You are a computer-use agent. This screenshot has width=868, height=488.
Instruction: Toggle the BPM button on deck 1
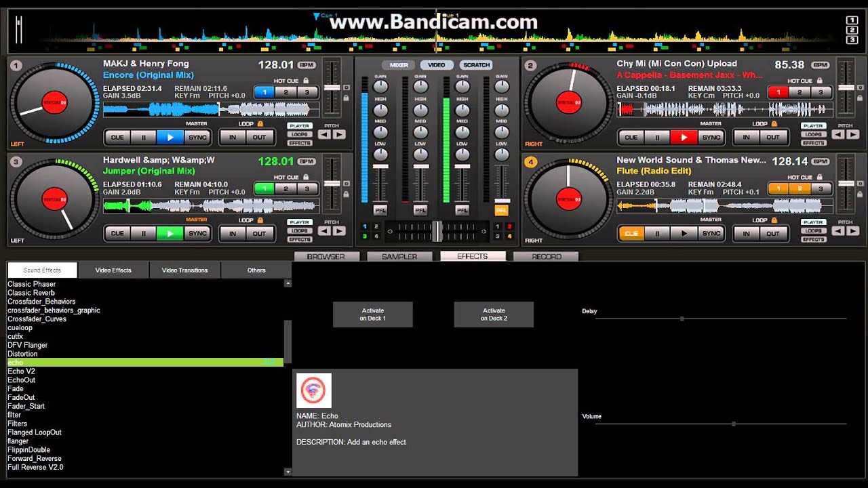pos(307,65)
